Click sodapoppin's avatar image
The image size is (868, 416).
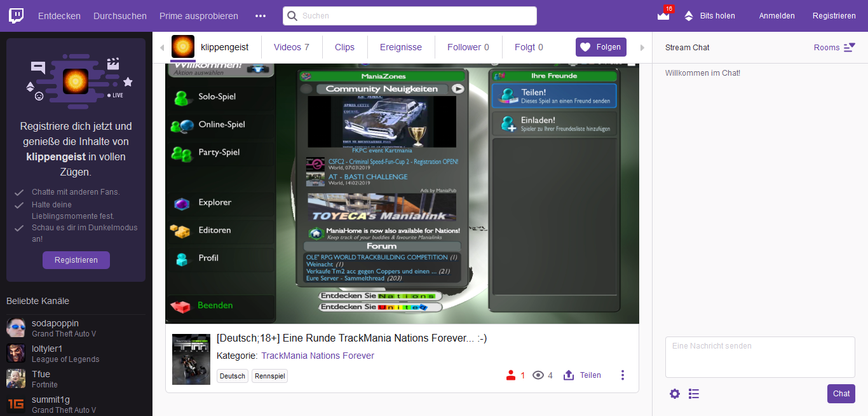tap(16, 328)
